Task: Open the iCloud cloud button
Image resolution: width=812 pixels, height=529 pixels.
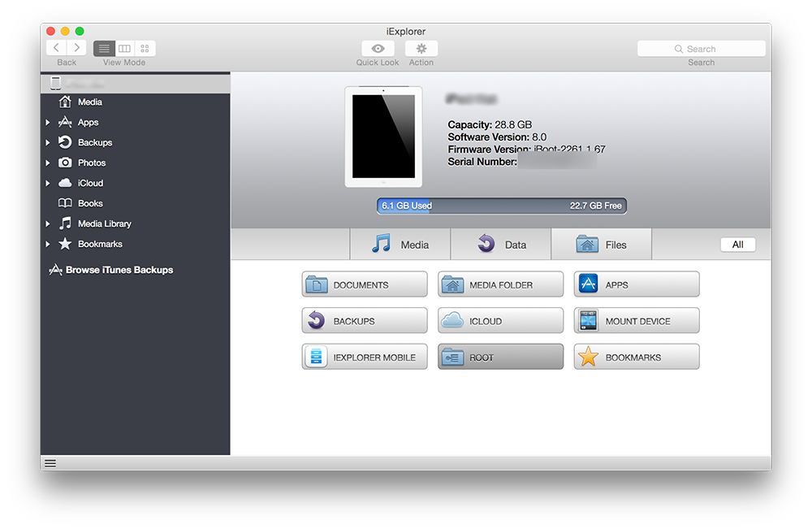Action: pyautogui.click(x=500, y=321)
